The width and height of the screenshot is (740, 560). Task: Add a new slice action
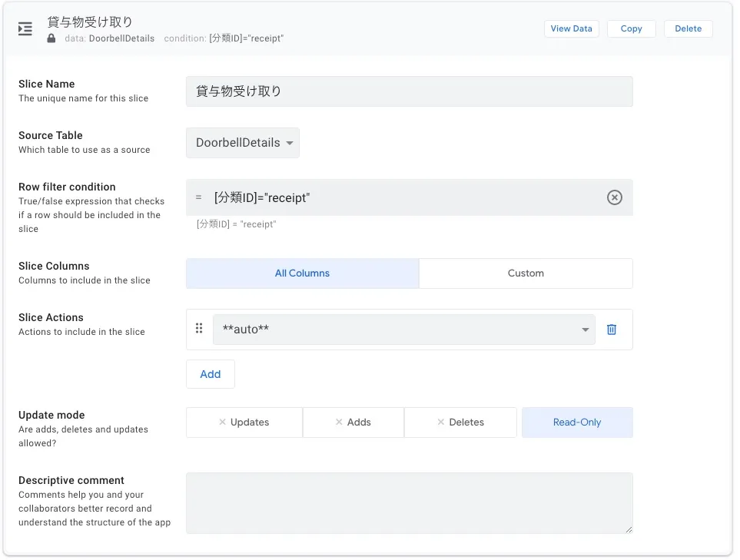[x=210, y=374]
